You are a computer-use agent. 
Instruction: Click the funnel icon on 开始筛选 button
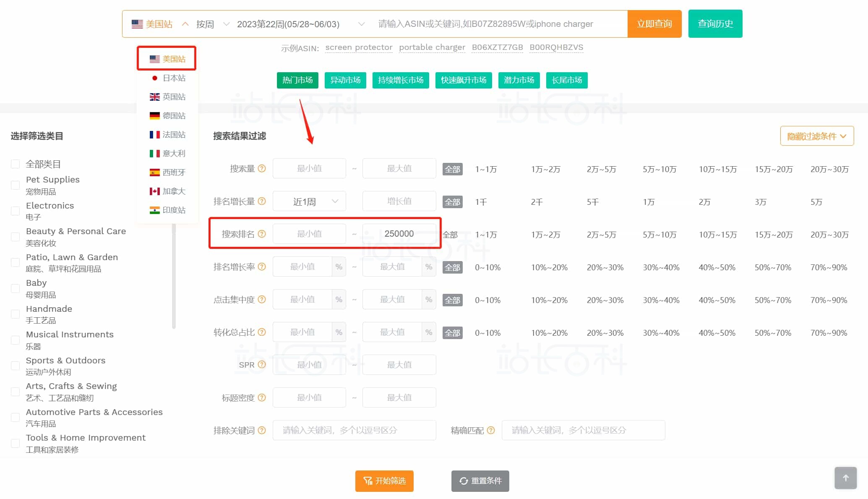tap(368, 481)
